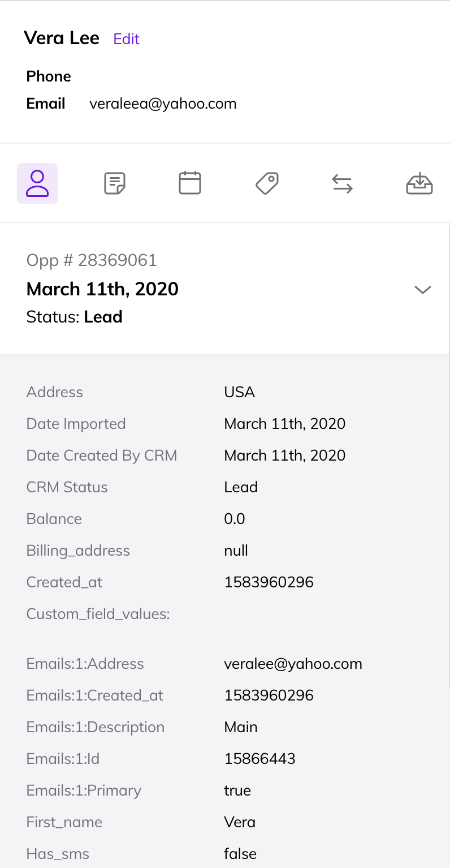Viewport: 450px width, 868px height.
Task: Open the notes icon tab
Action: [x=115, y=183]
